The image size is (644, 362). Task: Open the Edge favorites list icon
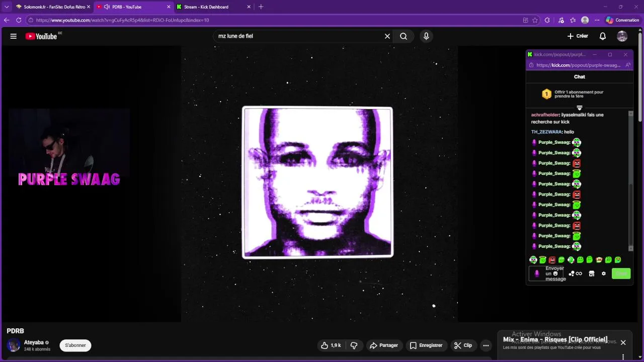tap(573, 20)
